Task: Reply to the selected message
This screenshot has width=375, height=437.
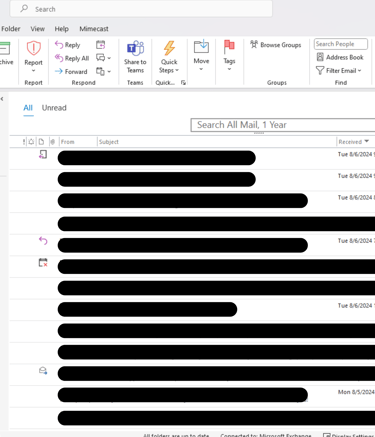Action: (x=68, y=45)
